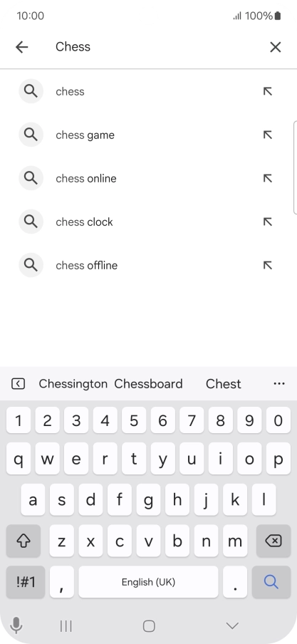
Task: Open recent apps from navigation bar
Action: tap(66, 626)
